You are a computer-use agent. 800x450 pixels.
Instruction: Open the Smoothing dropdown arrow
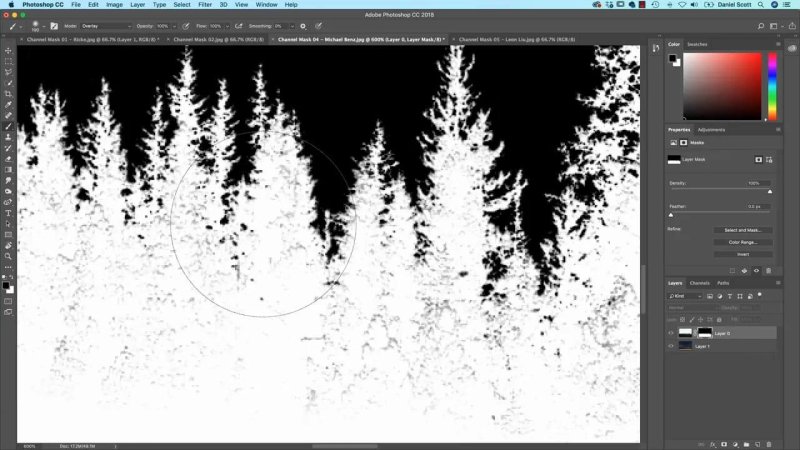click(x=292, y=26)
